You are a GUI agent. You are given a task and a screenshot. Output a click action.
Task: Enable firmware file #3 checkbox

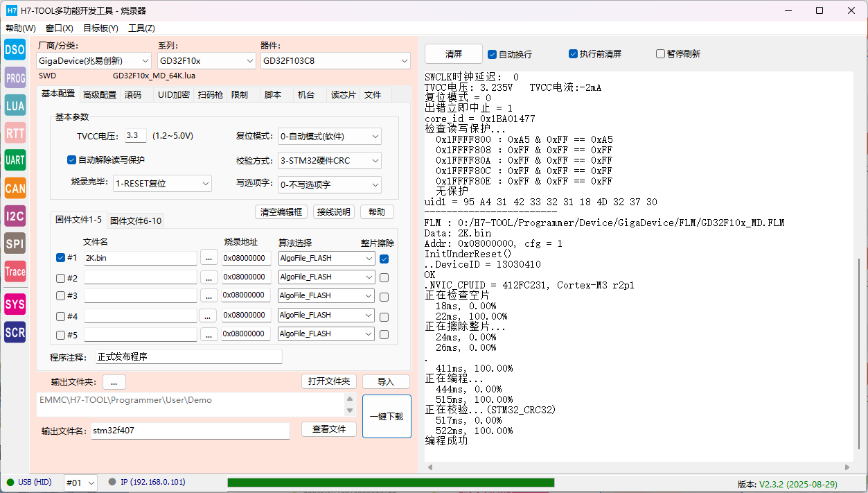point(60,296)
